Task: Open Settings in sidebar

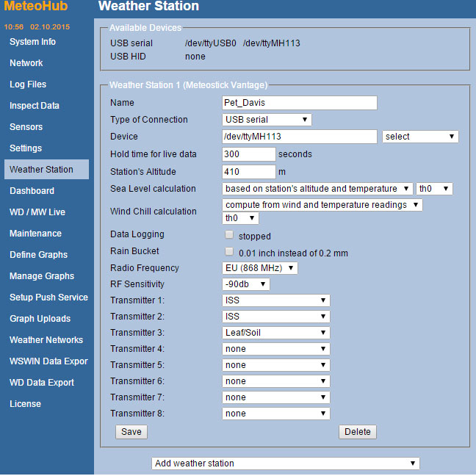Action: [26, 148]
